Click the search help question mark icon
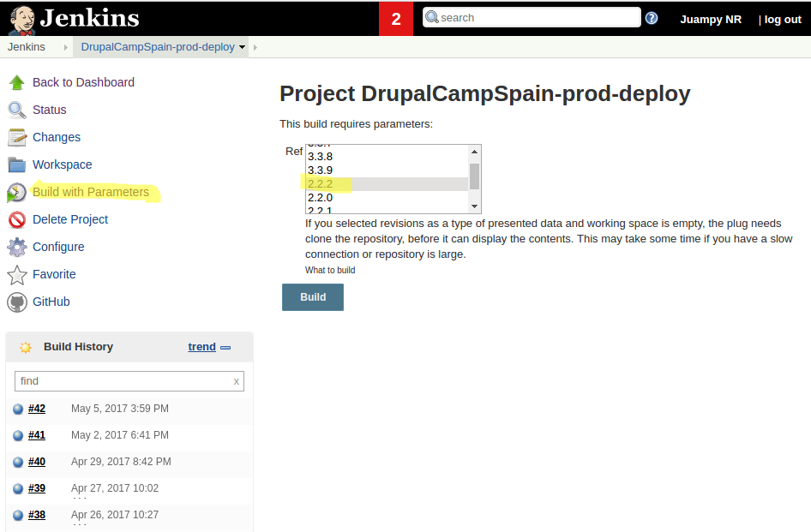This screenshot has width=811, height=532. tap(652, 19)
